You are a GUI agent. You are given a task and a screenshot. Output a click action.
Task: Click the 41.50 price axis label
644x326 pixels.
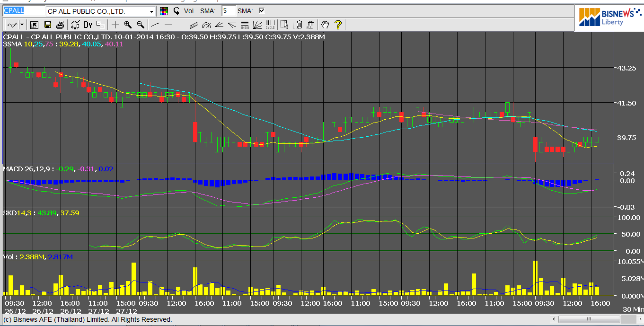(x=627, y=103)
